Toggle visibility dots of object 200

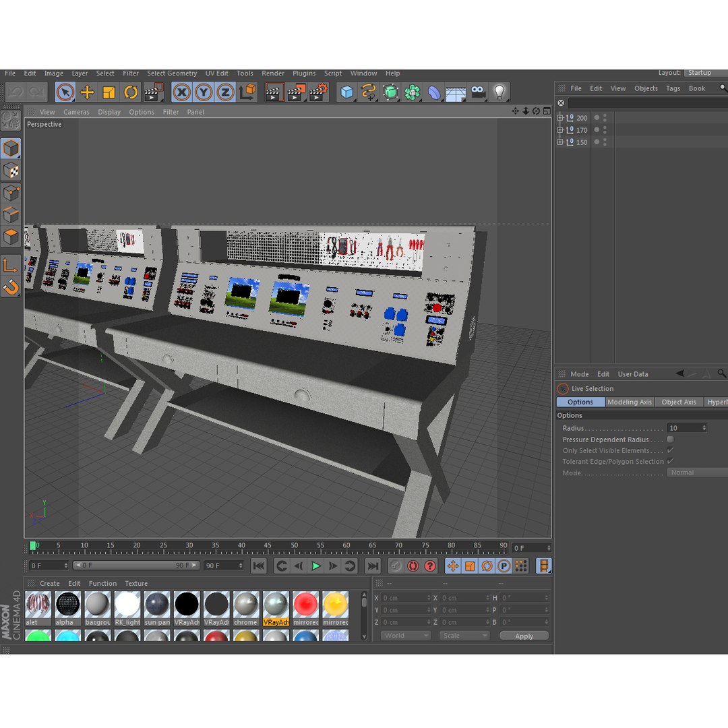pos(605,118)
